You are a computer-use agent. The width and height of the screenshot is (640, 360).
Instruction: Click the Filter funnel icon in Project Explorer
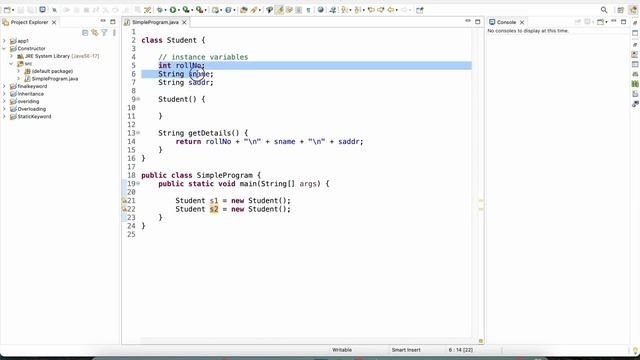104,33
